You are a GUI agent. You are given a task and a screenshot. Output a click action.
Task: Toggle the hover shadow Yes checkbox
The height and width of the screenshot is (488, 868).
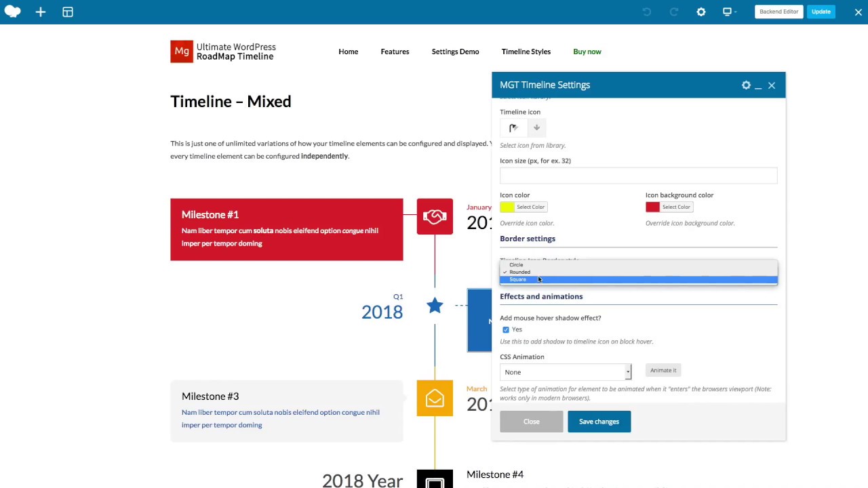pyautogui.click(x=505, y=329)
